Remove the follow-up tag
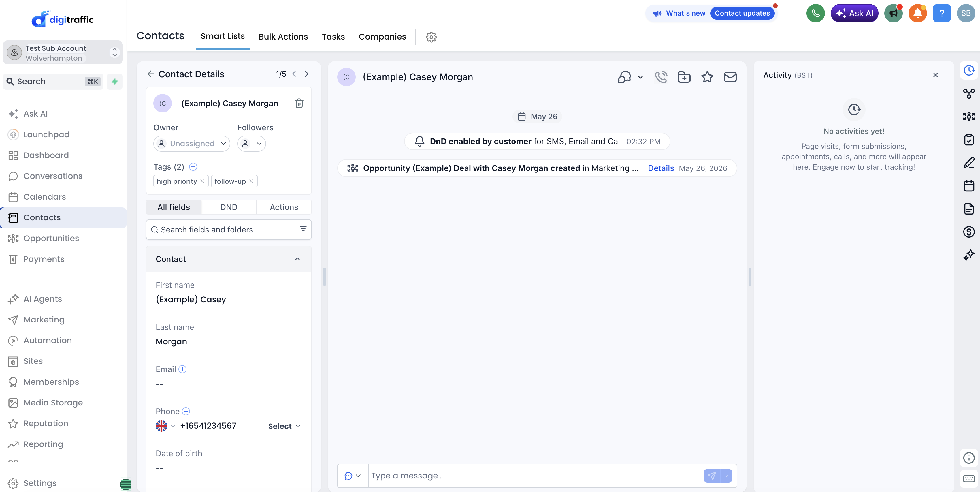This screenshot has height=492, width=980. tap(251, 181)
